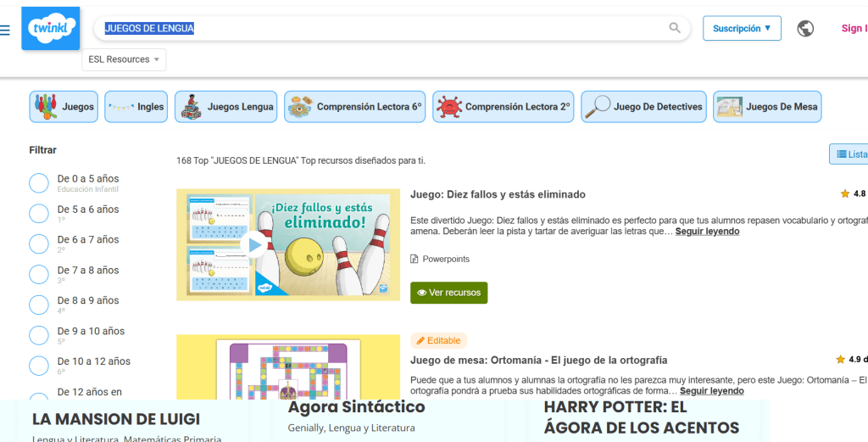Switch to Lista view

[850, 154]
